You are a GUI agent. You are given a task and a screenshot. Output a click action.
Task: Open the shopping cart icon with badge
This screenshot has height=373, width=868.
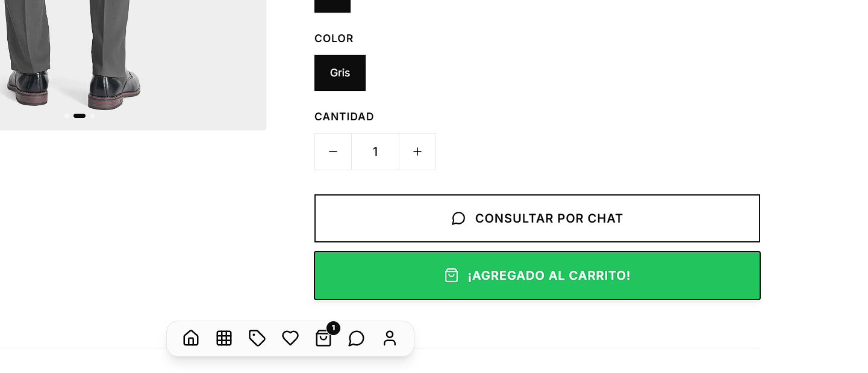pyautogui.click(x=323, y=339)
